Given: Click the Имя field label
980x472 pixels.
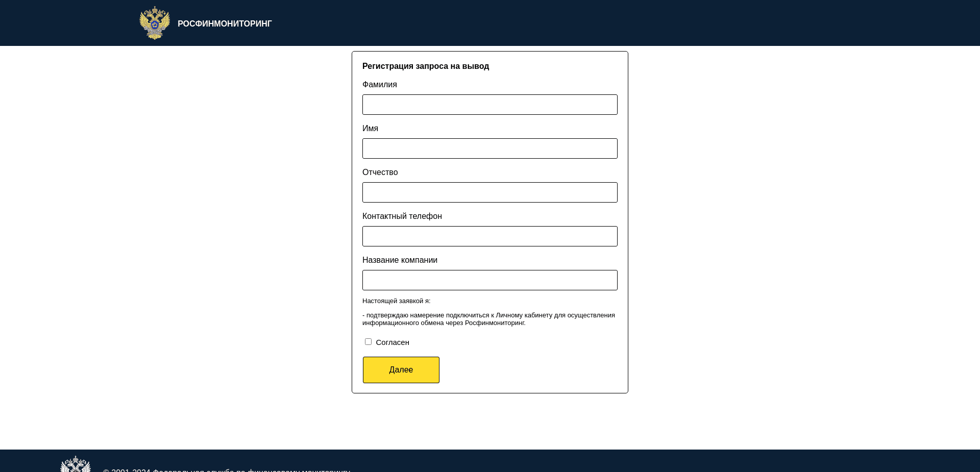Looking at the screenshot, I should coord(371,128).
